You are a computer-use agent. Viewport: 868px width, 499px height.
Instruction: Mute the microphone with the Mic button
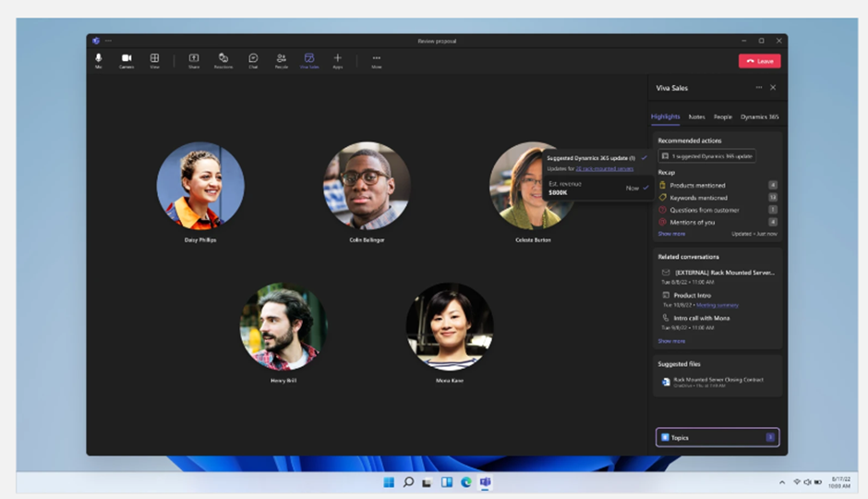(x=99, y=60)
